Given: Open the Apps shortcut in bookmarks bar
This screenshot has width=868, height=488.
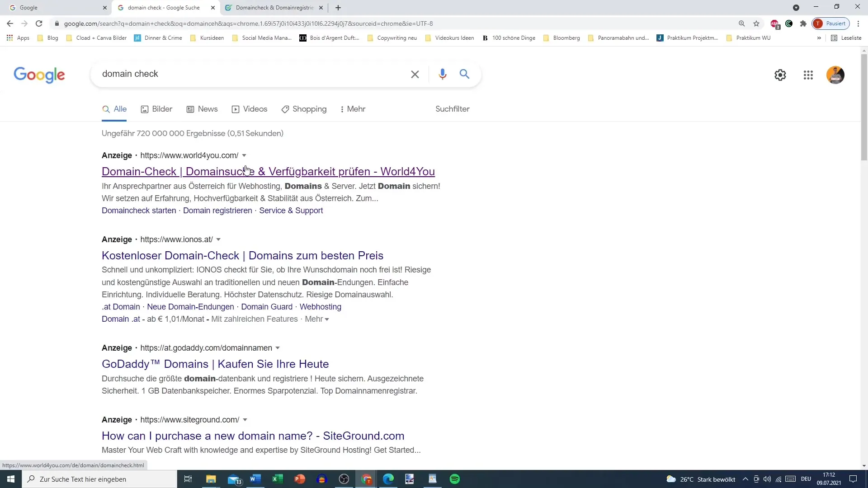Looking at the screenshot, I should 18,38.
